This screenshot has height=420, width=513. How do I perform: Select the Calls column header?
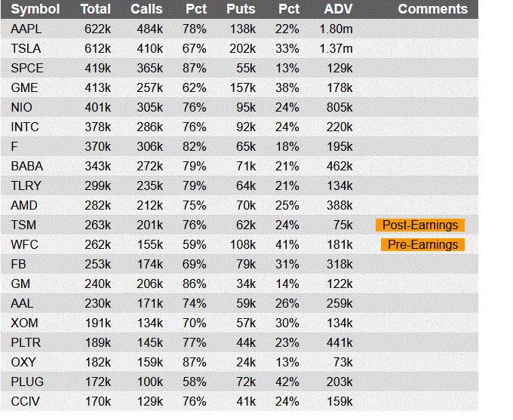pos(146,9)
